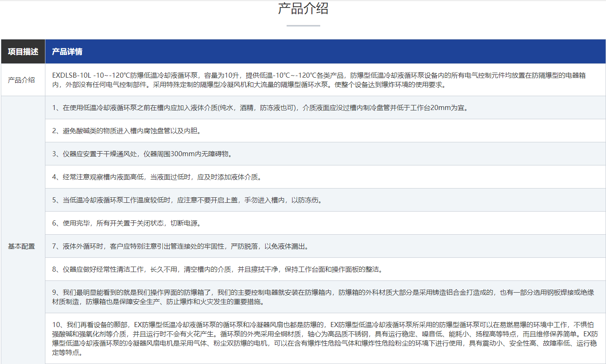This screenshot has width=606, height=364.
Task: Click the 产品介绍 page title heading
Action: [303, 8]
